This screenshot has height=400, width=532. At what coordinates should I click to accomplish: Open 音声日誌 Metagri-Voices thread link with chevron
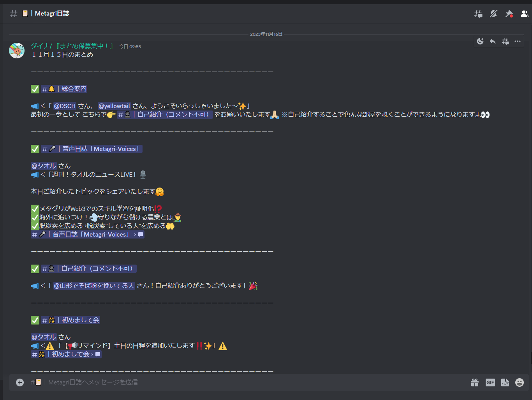point(88,235)
